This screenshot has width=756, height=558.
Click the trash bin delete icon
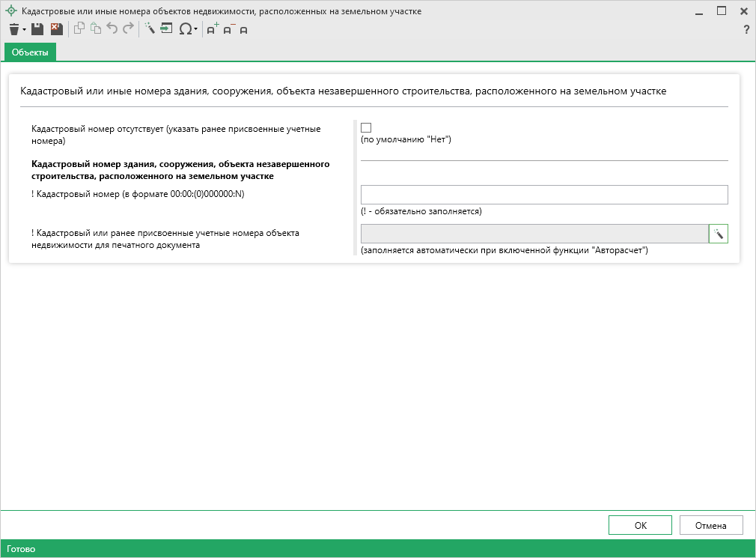coord(13,29)
